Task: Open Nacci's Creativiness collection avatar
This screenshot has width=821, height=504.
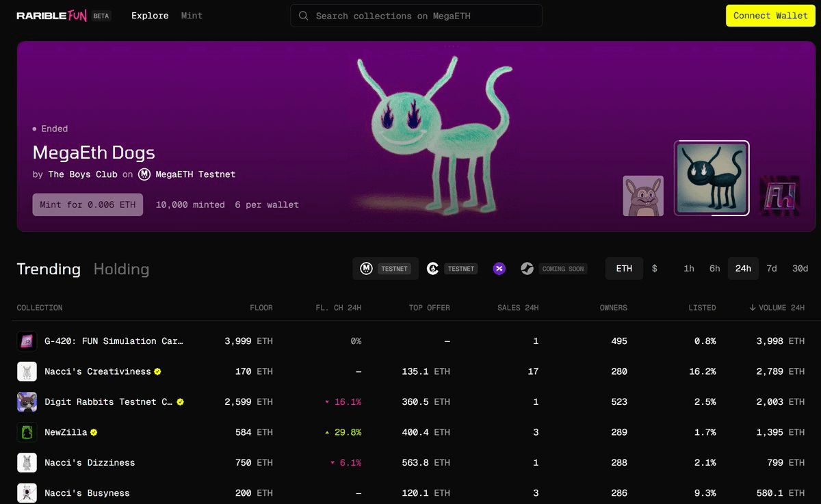Action: click(x=27, y=371)
